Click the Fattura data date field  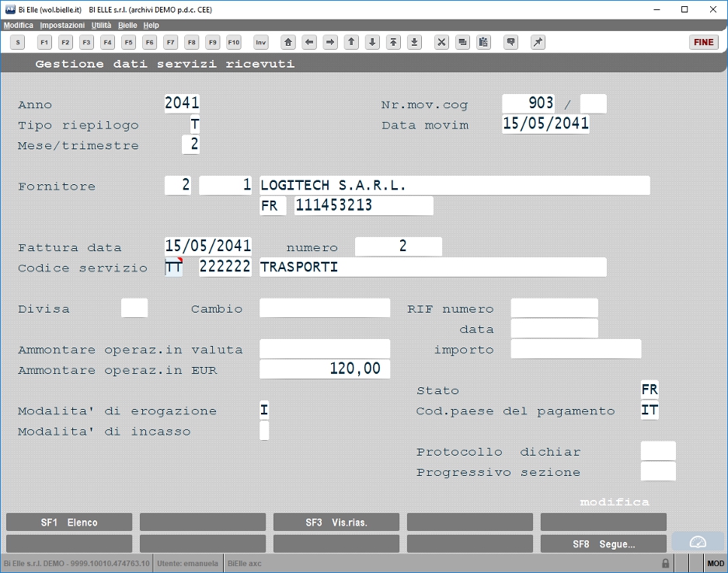[x=208, y=246]
